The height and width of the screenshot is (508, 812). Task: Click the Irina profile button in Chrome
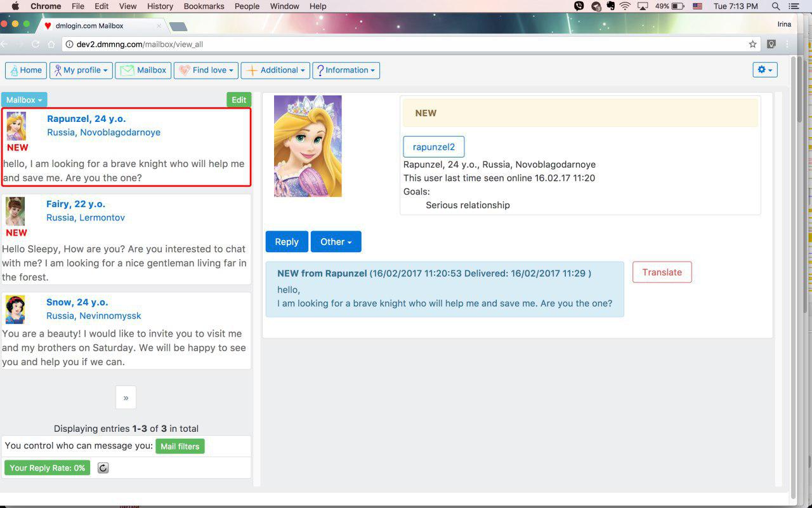coord(784,24)
